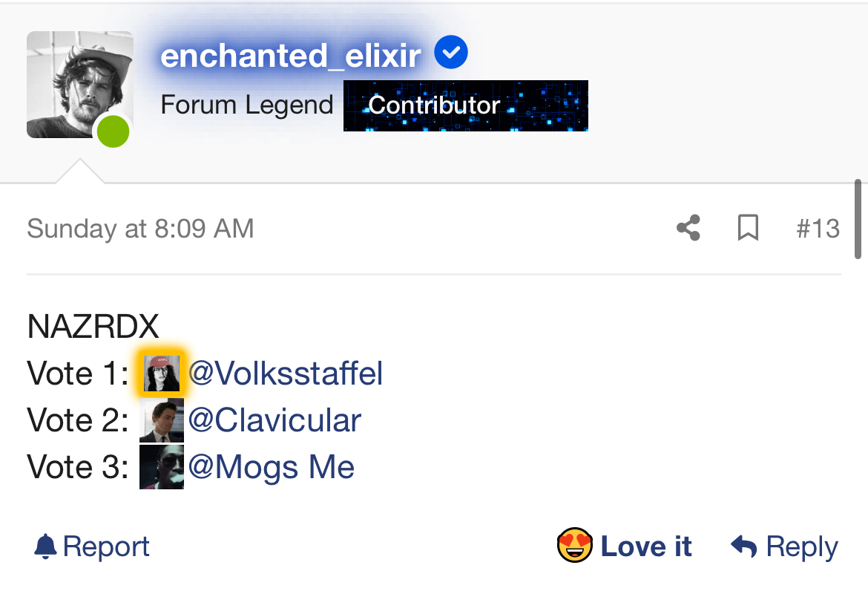This screenshot has width=868, height=594.
Task: Click the Reply arrow icon
Action: click(743, 546)
